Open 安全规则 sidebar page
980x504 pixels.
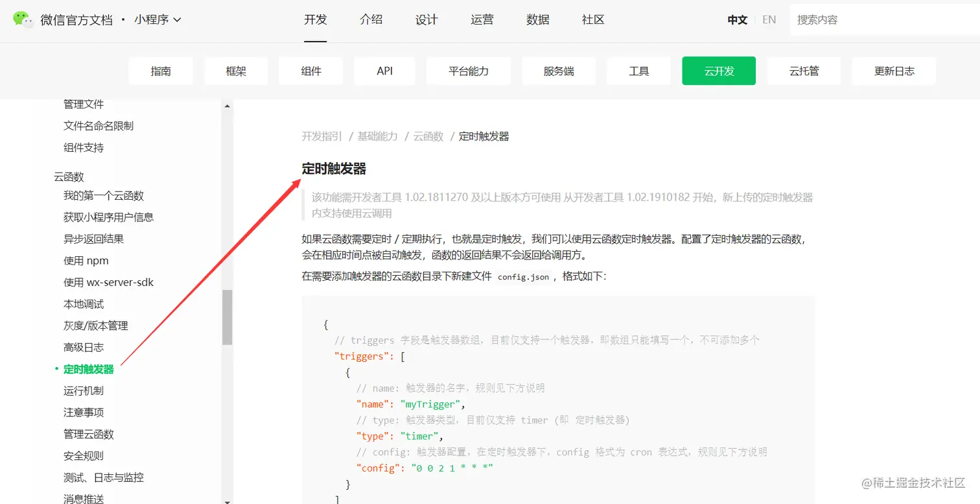click(84, 455)
